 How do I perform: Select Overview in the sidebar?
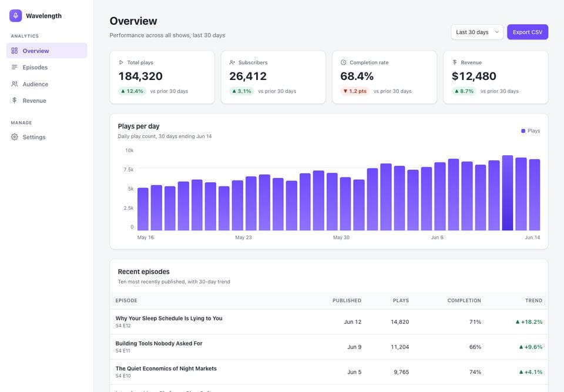(47, 51)
